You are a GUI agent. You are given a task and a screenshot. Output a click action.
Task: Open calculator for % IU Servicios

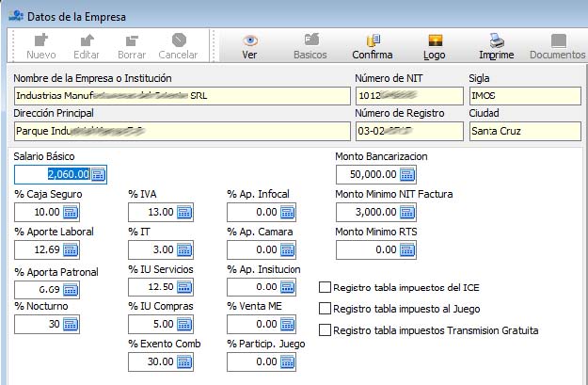click(x=184, y=287)
